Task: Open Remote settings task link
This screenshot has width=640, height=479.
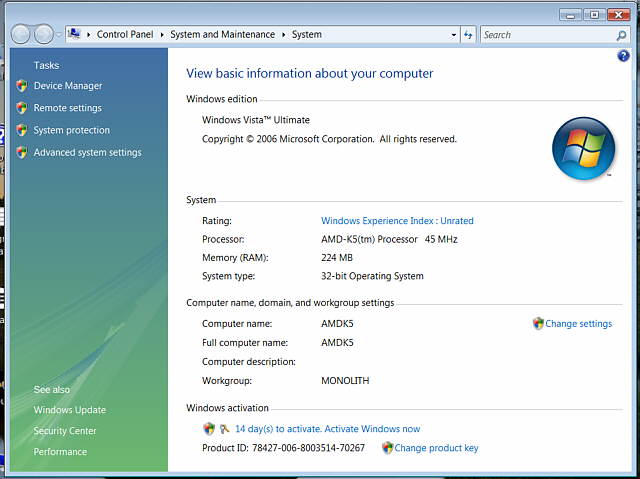Action: click(x=67, y=108)
